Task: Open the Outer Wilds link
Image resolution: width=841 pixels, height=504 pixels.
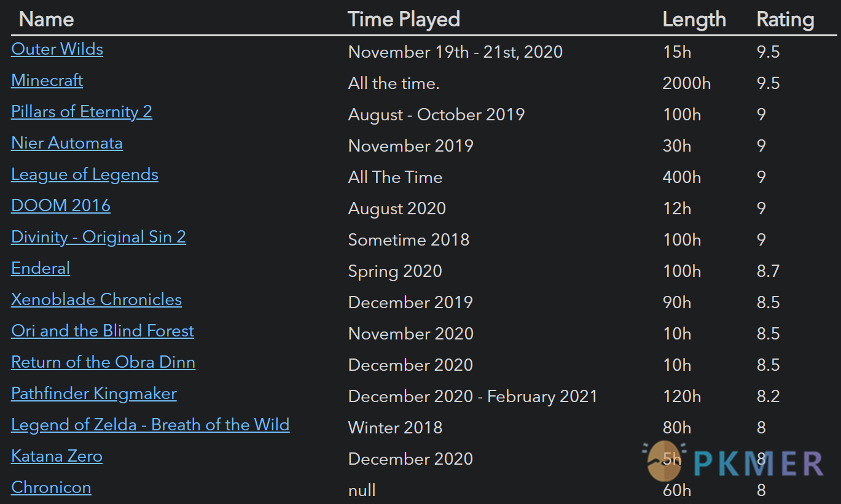Action: pyautogui.click(x=57, y=49)
